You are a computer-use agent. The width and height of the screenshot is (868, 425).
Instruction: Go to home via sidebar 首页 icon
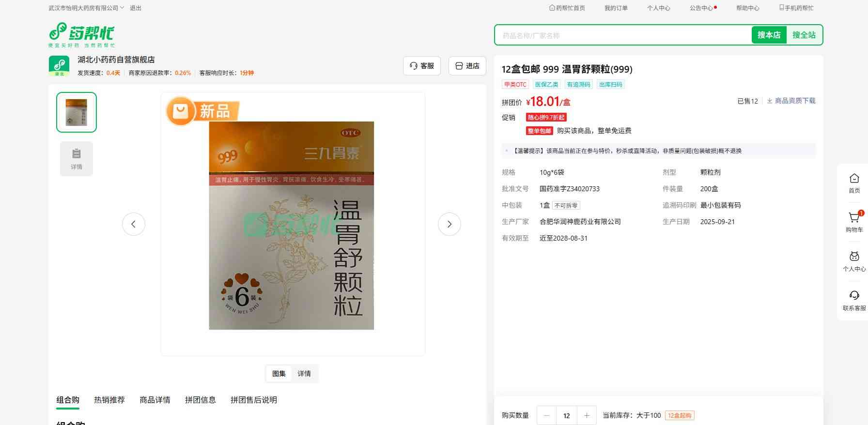[x=854, y=183]
